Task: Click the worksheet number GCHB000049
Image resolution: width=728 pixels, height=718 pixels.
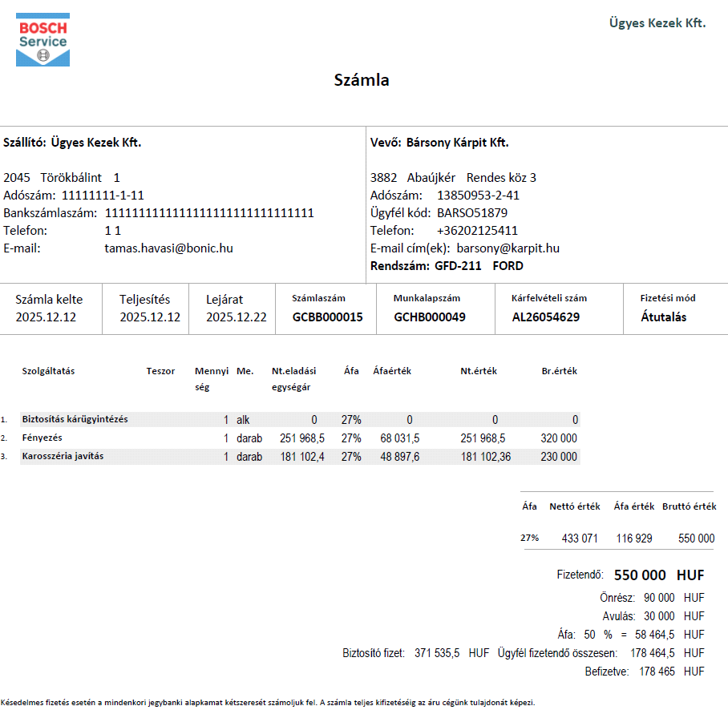Action: point(430,317)
